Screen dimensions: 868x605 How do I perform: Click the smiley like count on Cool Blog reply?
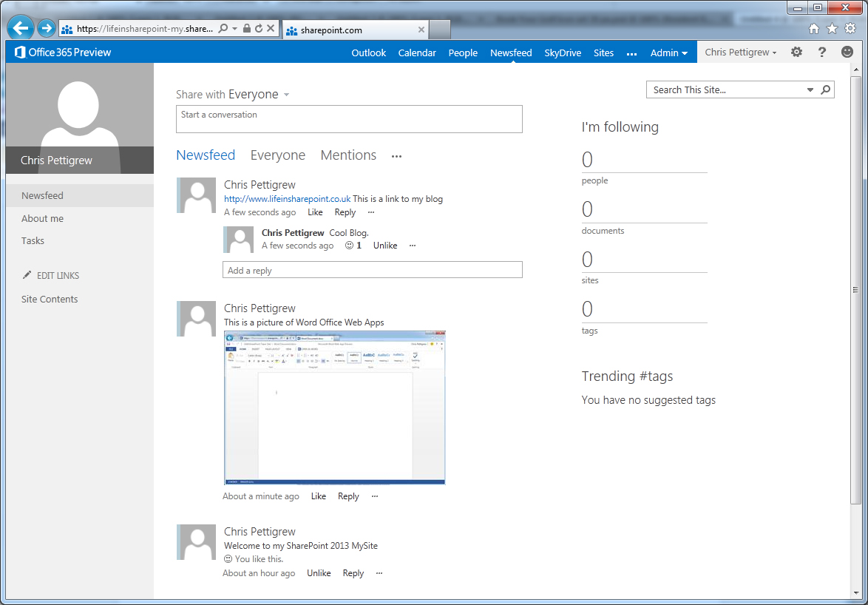coord(353,246)
